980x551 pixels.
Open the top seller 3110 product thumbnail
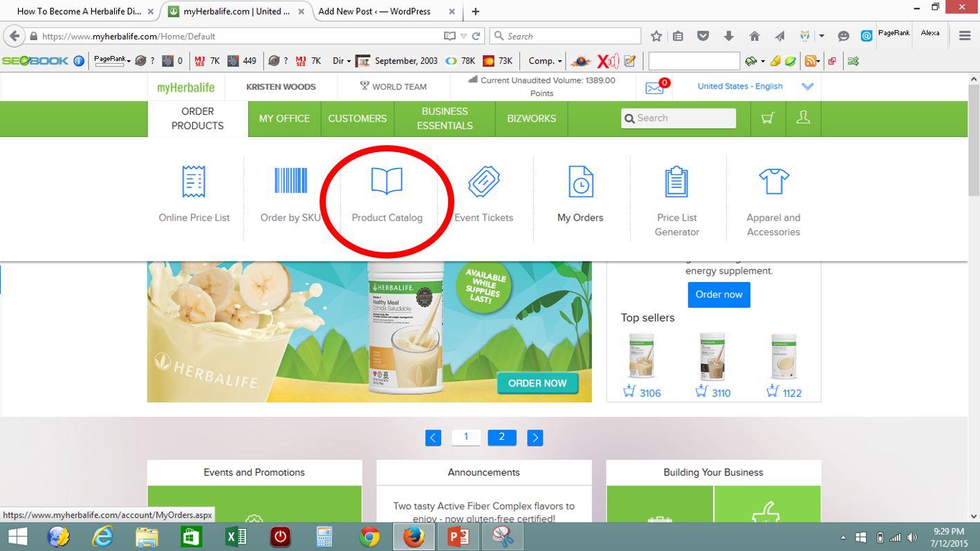712,357
